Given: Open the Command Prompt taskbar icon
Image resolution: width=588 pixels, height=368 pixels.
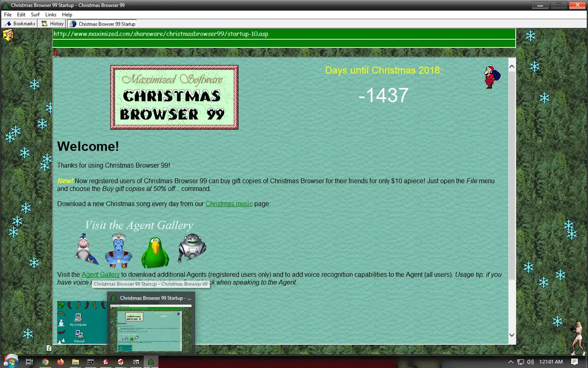Looking at the screenshot, I should pyautogui.click(x=91, y=362).
